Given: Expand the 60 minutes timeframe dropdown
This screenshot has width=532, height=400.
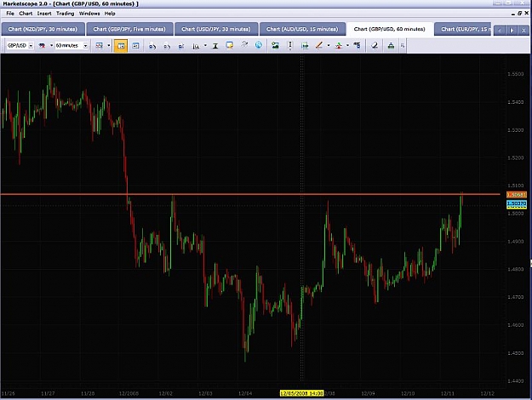Looking at the screenshot, I should point(85,45).
